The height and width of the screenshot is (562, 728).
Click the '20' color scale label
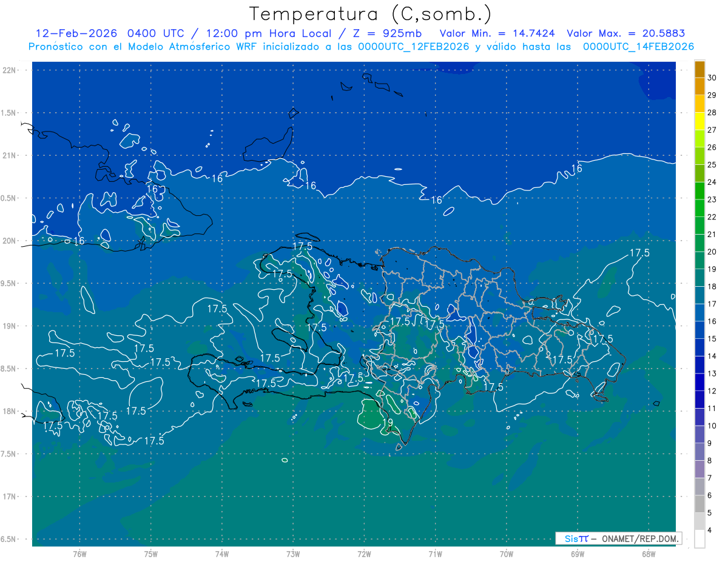click(712, 252)
